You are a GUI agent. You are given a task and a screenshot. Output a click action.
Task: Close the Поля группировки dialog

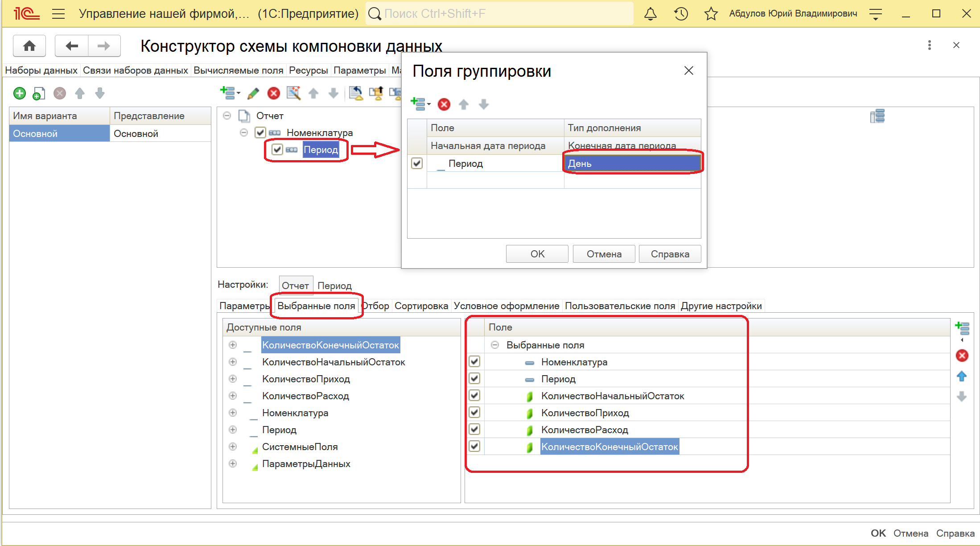tap(689, 70)
